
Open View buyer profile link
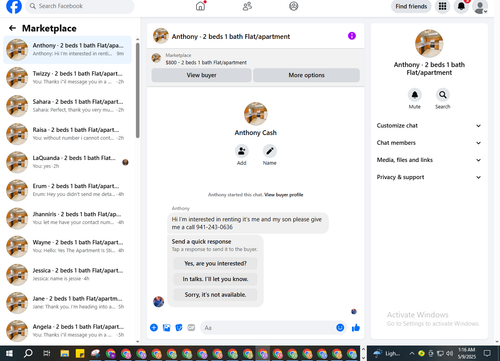[284, 195]
